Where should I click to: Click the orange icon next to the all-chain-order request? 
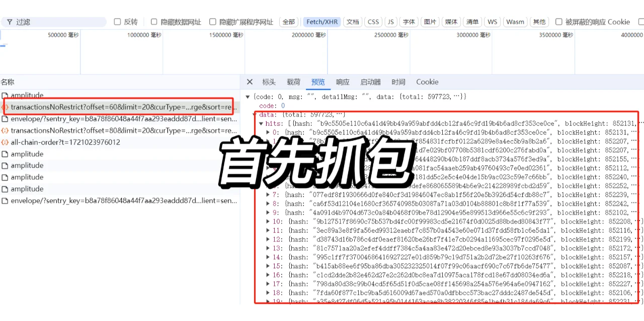pos(6,142)
